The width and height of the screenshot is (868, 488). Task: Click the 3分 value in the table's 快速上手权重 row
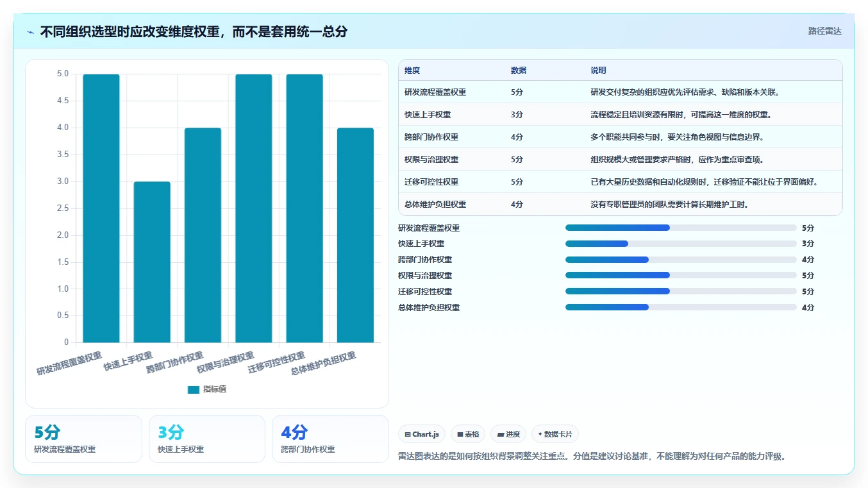click(517, 115)
